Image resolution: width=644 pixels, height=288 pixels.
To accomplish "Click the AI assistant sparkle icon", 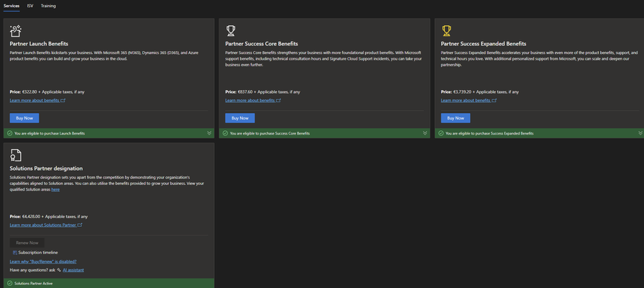I will click(59, 270).
